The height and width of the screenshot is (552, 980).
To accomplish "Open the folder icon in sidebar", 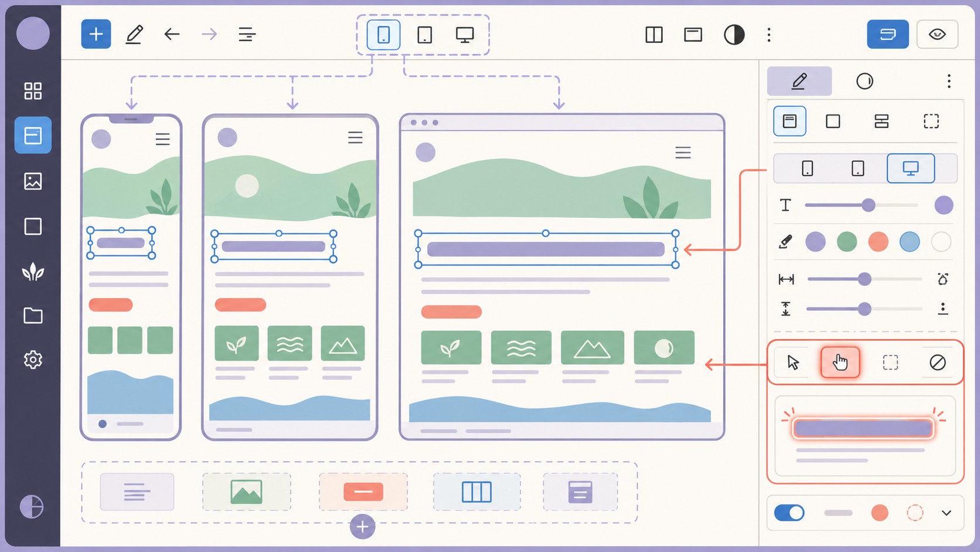I will click(x=33, y=316).
